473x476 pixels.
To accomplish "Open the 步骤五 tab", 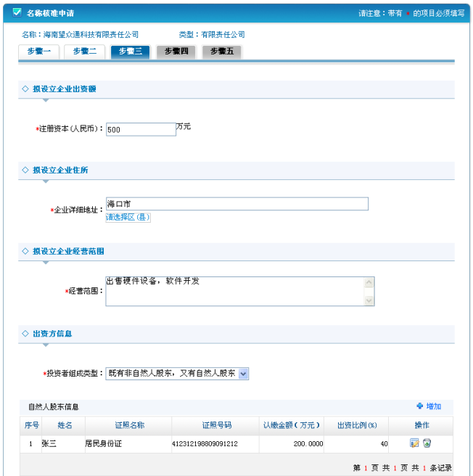I will tap(222, 52).
